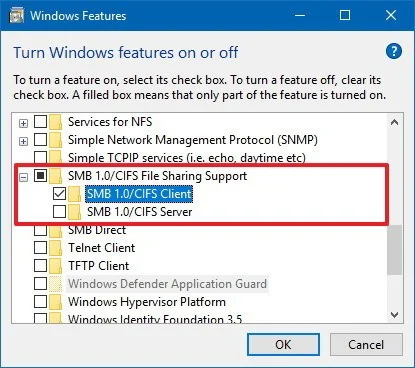Click the greyed icon for Windows Defender Application Guard

(x=56, y=284)
